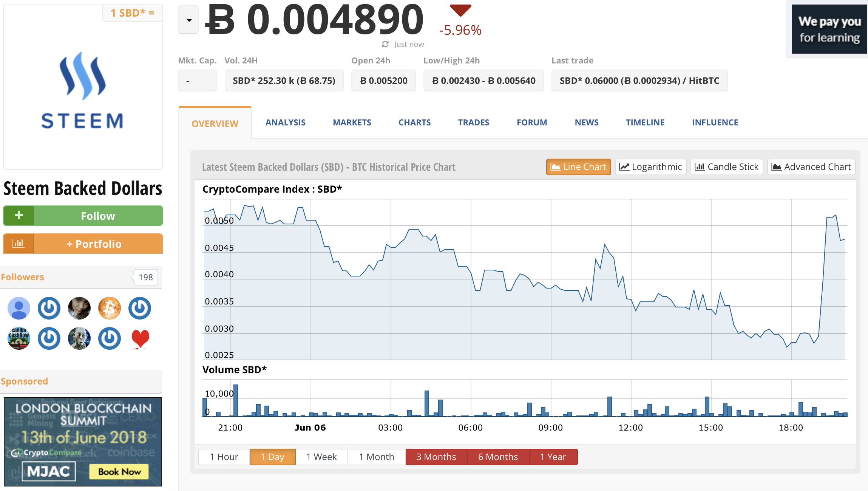Open the power-icon avatar left of the girl photo
868x491 pixels.
click(49, 308)
